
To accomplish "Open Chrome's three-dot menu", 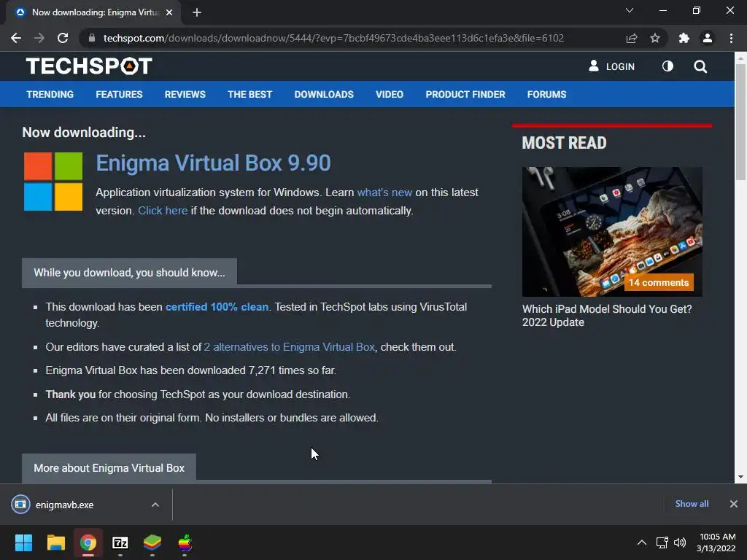I will click(731, 38).
